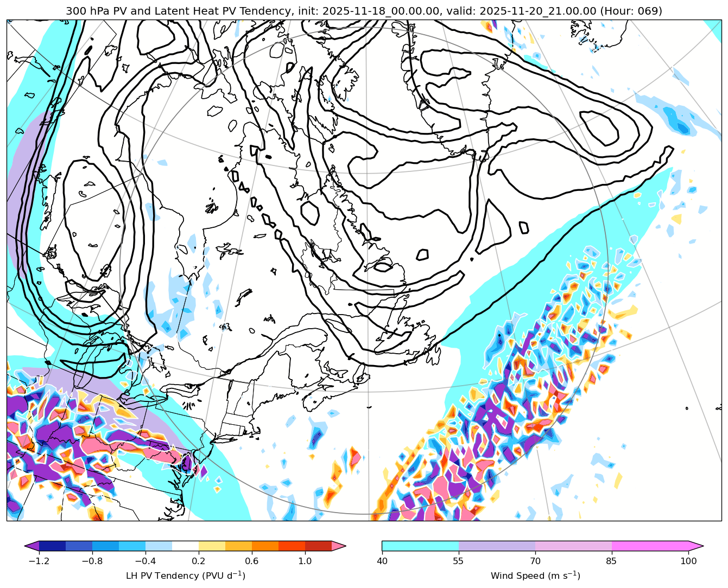
Task: Click the light pink 70–85 wind speed swatch
Action: tap(573, 546)
